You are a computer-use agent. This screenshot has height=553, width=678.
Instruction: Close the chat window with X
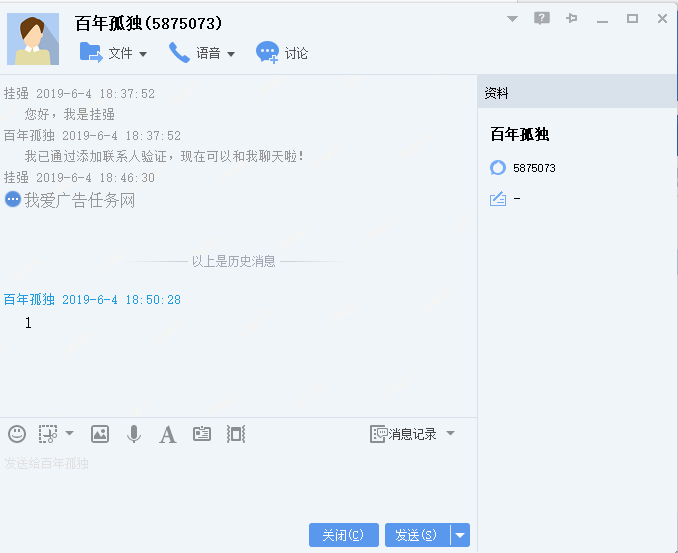tap(662, 18)
